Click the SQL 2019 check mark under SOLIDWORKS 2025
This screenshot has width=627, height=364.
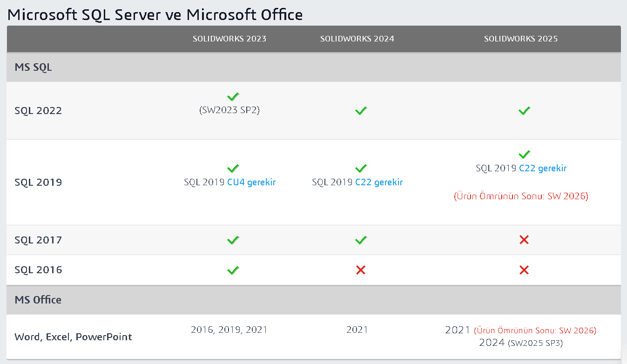pyautogui.click(x=525, y=154)
